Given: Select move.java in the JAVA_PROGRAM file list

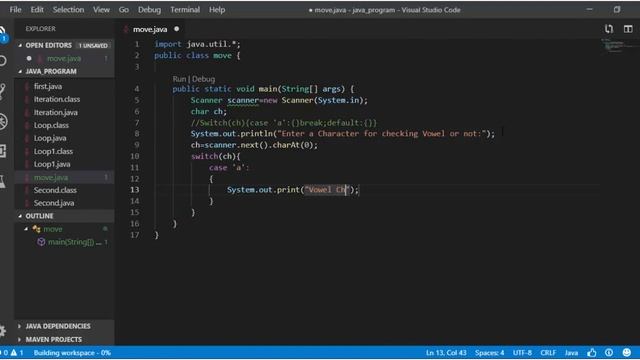Looking at the screenshot, I should pos(51,177).
